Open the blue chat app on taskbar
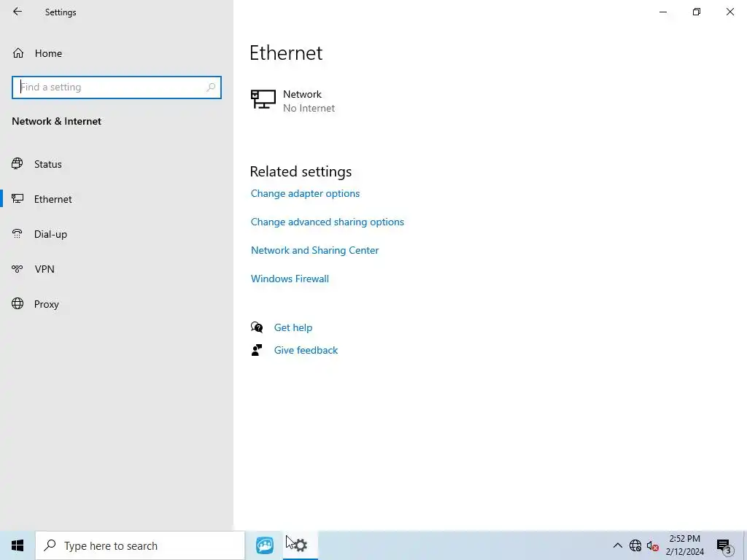This screenshot has width=747, height=560. pyautogui.click(x=264, y=545)
